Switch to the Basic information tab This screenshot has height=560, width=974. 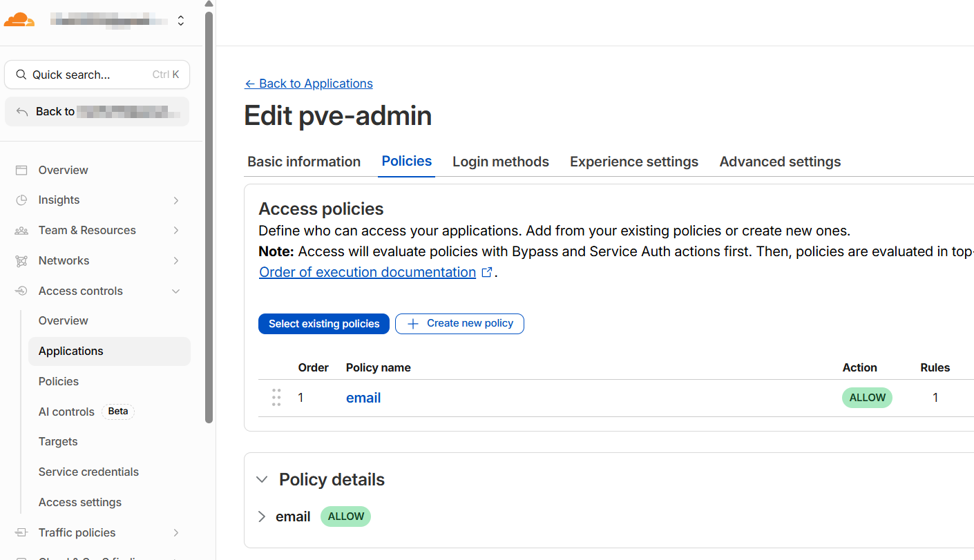[304, 162]
